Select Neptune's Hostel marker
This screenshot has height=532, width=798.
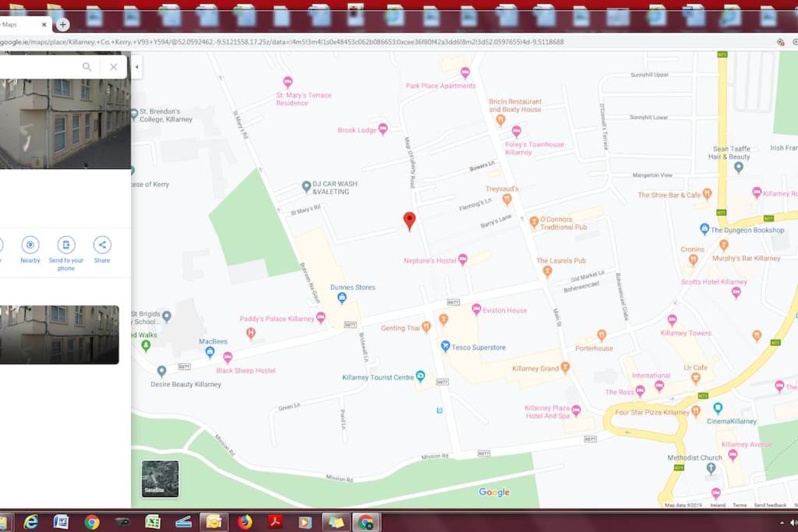[463, 260]
